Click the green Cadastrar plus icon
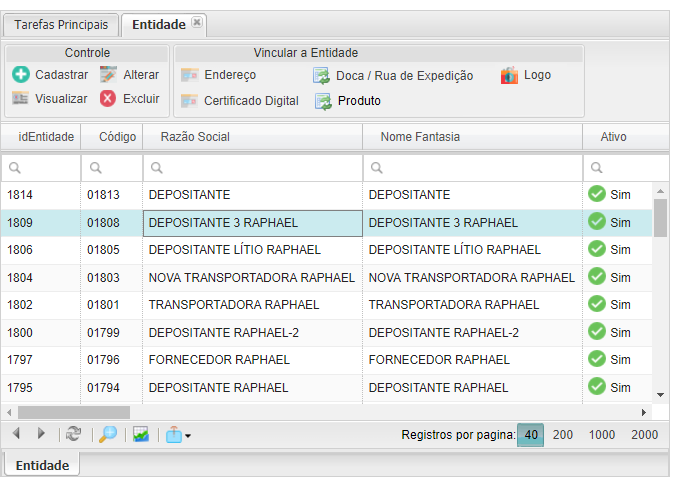680x487 pixels. (x=20, y=75)
